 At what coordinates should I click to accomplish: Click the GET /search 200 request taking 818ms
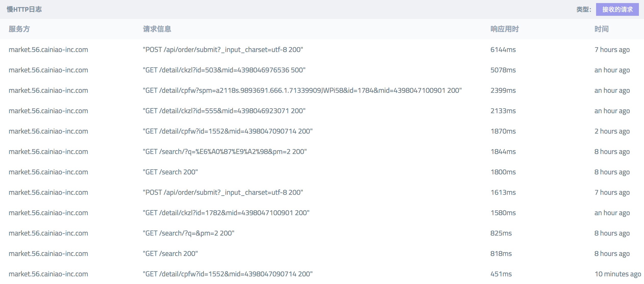(170, 253)
